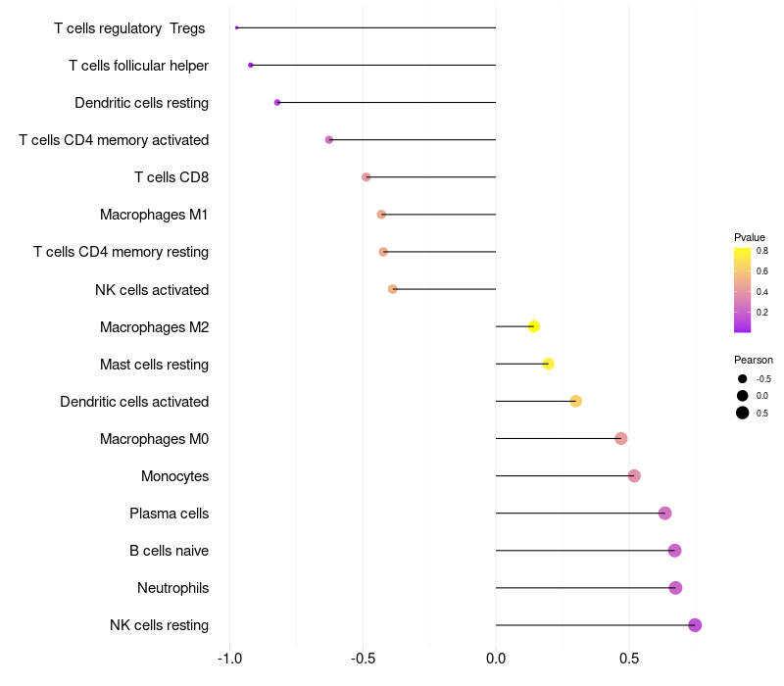Click the Pearson 0.5 legend circle
Image resolution: width=784 pixels, height=686 pixels.
742,413
